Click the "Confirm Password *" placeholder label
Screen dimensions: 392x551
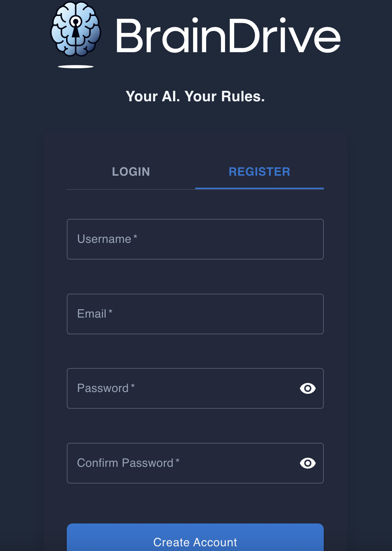[128, 463]
